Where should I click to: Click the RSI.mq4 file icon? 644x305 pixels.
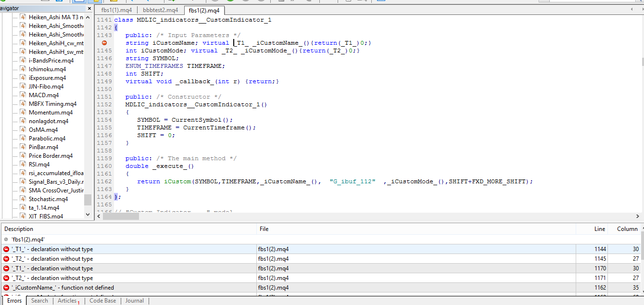click(x=23, y=165)
